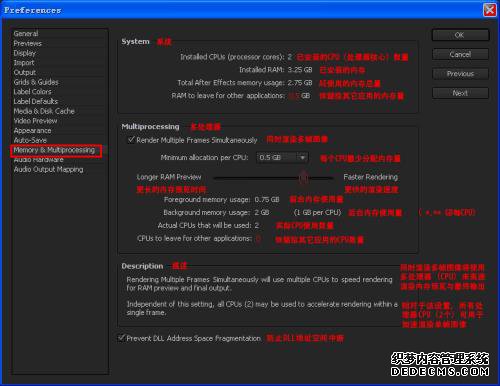Image resolution: width=500 pixels, height=386 pixels.
Task: Toggle Render Multiple Frames Simultaneously checkbox
Action: click(131, 140)
